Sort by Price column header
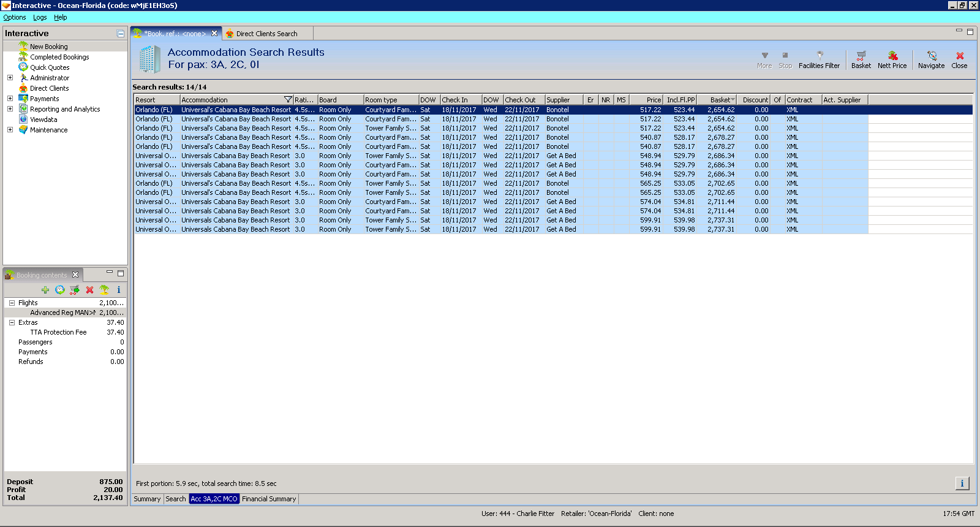 click(x=646, y=100)
